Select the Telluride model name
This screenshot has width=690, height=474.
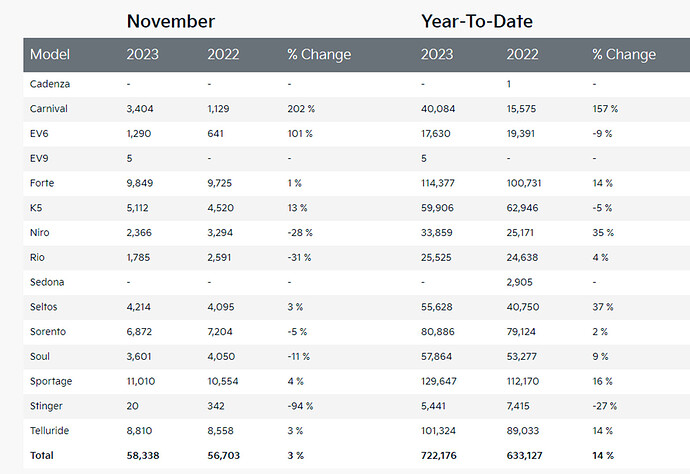tap(51, 430)
